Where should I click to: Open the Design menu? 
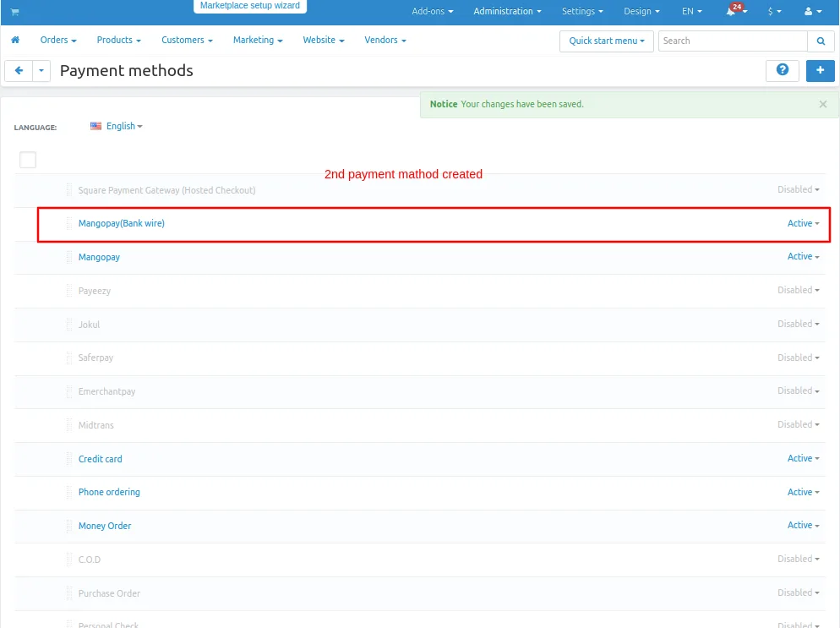641,11
